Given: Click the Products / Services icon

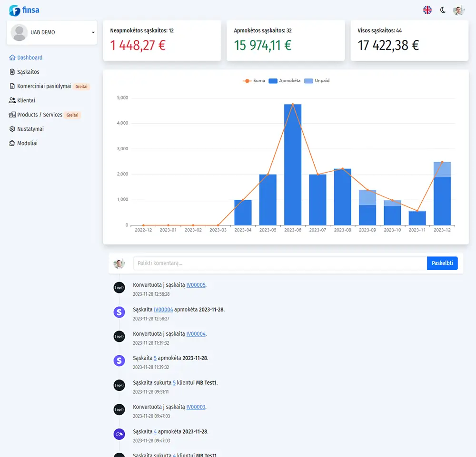Looking at the screenshot, I should [12, 115].
